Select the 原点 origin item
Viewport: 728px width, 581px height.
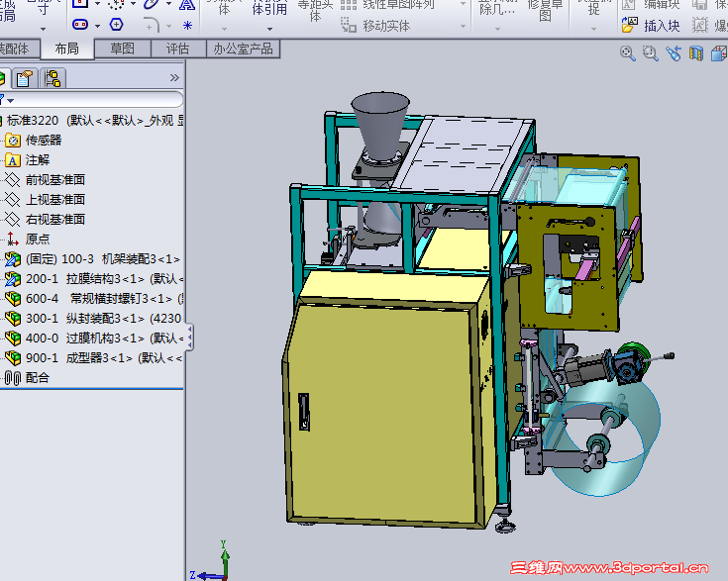tap(28, 239)
